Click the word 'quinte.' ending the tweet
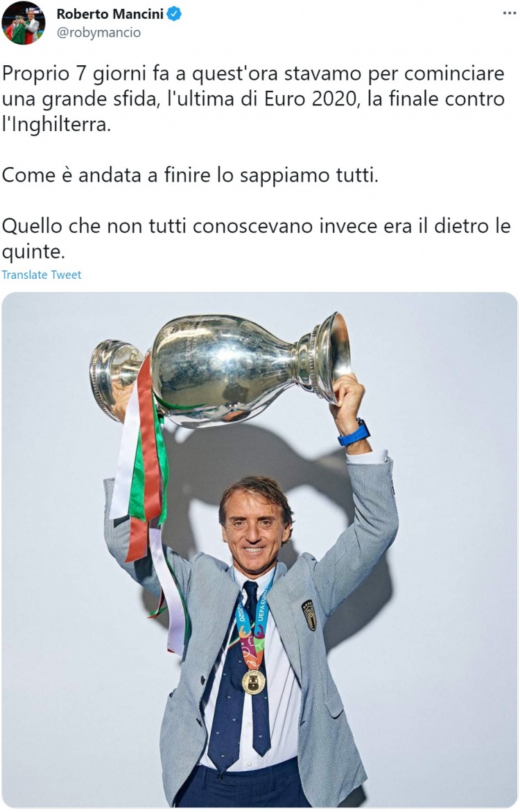520x812 pixels. (34, 252)
